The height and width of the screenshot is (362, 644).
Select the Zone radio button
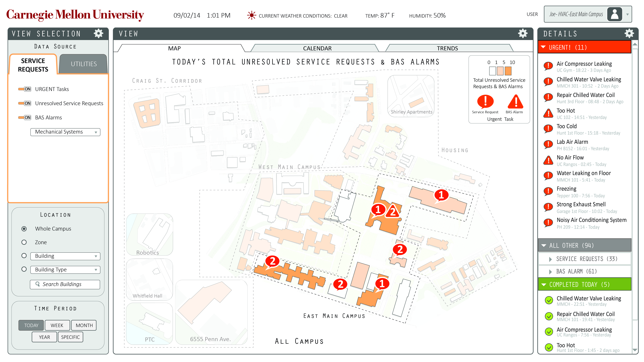coord(24,242)
